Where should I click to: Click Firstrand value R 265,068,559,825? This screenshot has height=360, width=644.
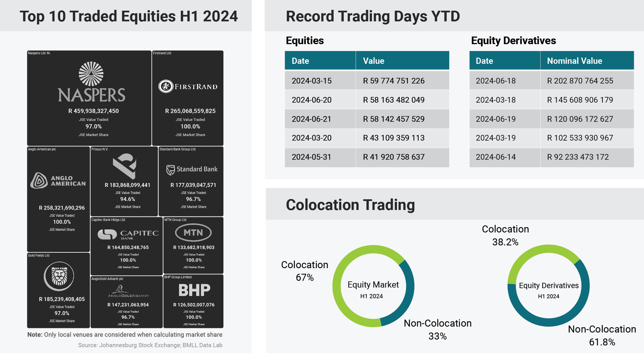[x=190, y=111]
